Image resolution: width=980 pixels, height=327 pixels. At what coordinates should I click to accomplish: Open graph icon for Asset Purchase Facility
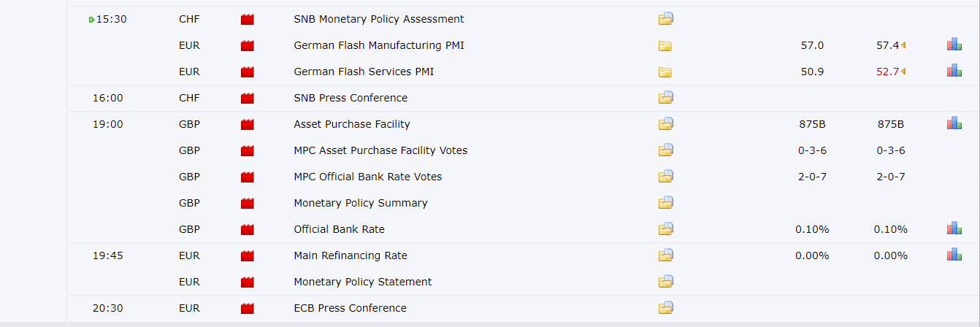[954, 123]
